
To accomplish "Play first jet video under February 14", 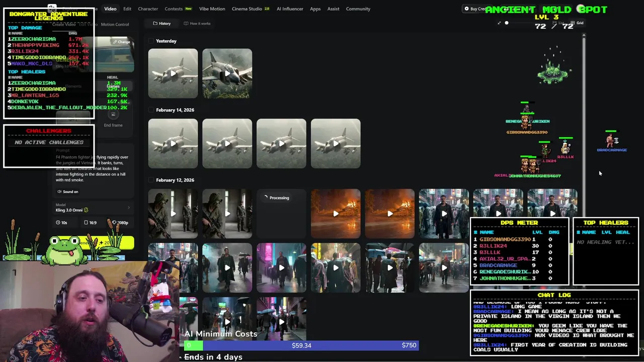I will click(x=173, y=143).
